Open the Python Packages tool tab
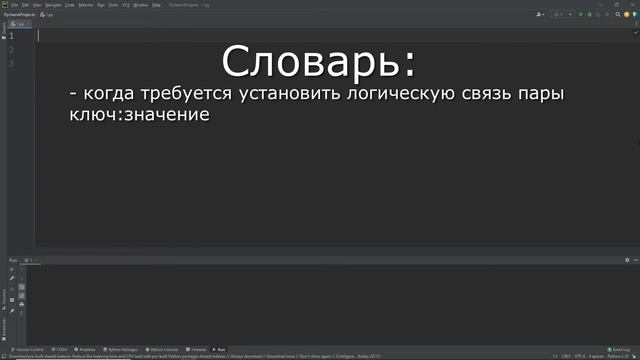 (x=120, y=350)
